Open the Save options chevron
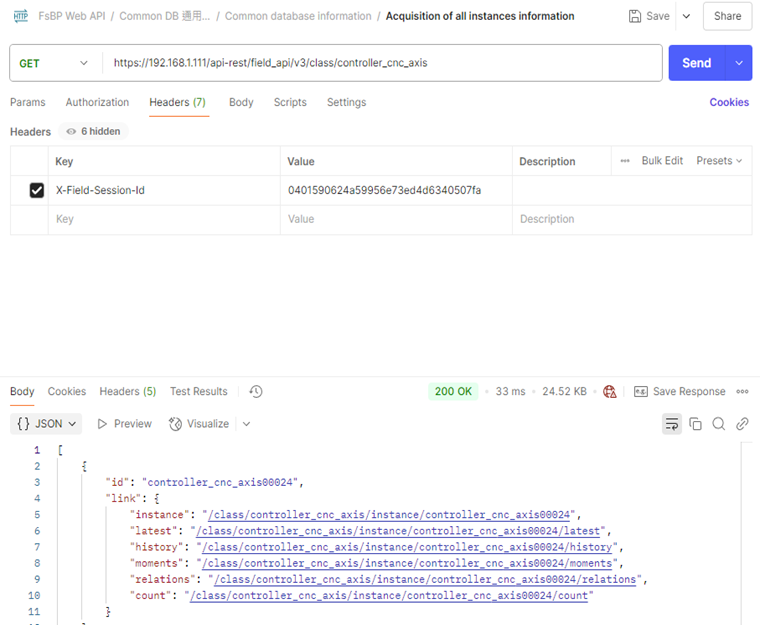760x625 pixels. coord(686,16)
